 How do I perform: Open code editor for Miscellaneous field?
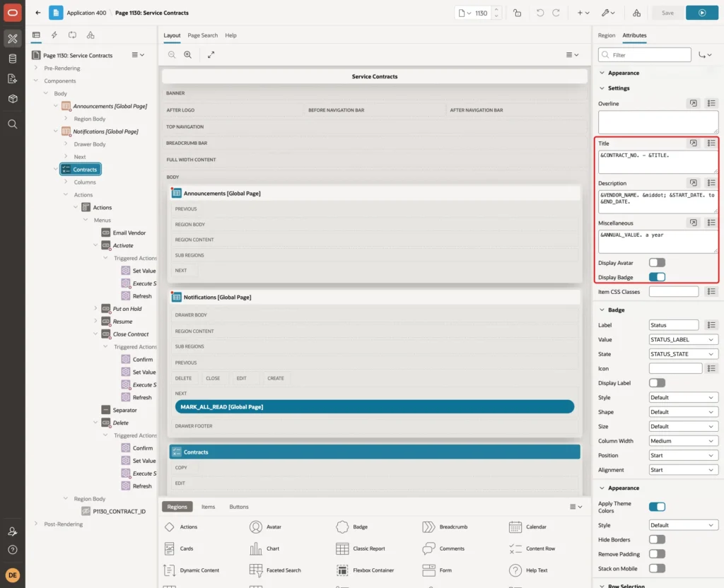pos(693,223)
